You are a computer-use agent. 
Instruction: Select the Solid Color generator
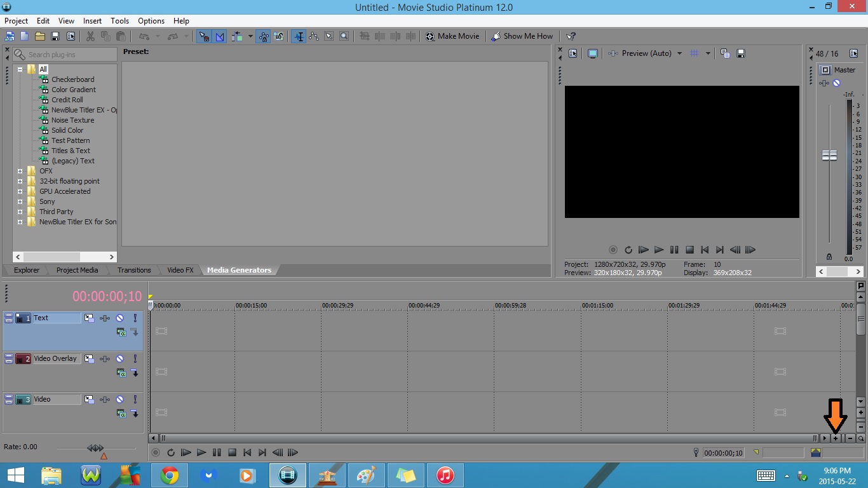67,130
